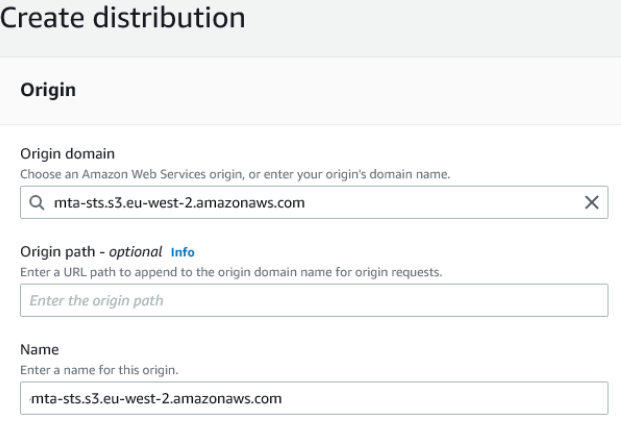The height and width of the screenshot is (423, 621).
Task: Click the 'Name' field label
Action: (40, 349)
